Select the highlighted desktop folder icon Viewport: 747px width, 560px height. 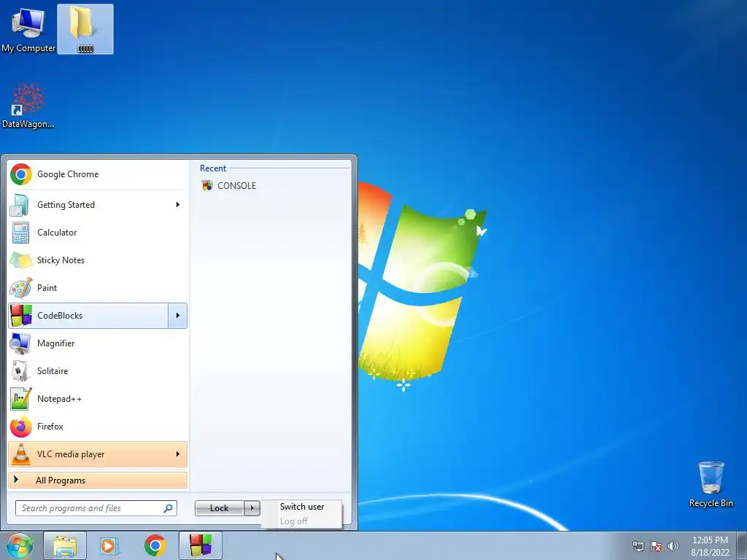[x=85, y=29]
